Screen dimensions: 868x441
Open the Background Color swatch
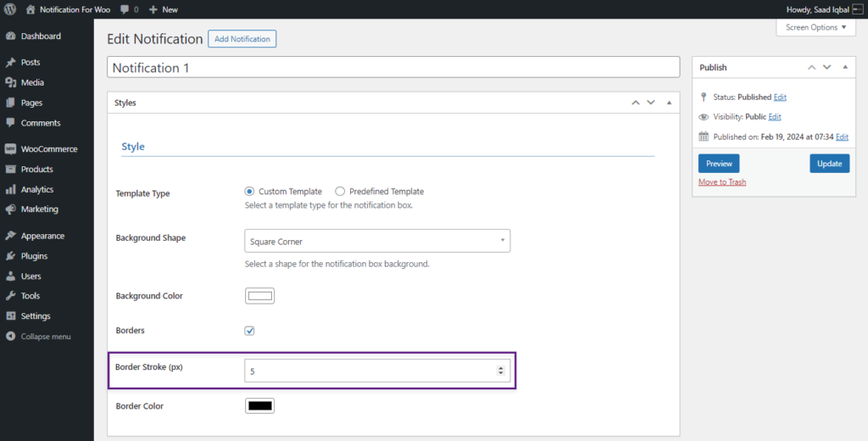coord(259,296)
